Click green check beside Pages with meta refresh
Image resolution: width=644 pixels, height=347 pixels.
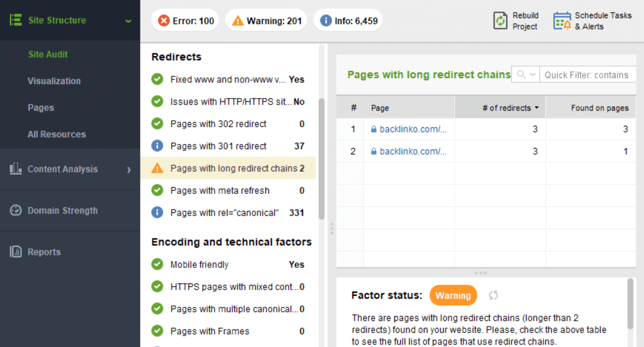(157, 191)
